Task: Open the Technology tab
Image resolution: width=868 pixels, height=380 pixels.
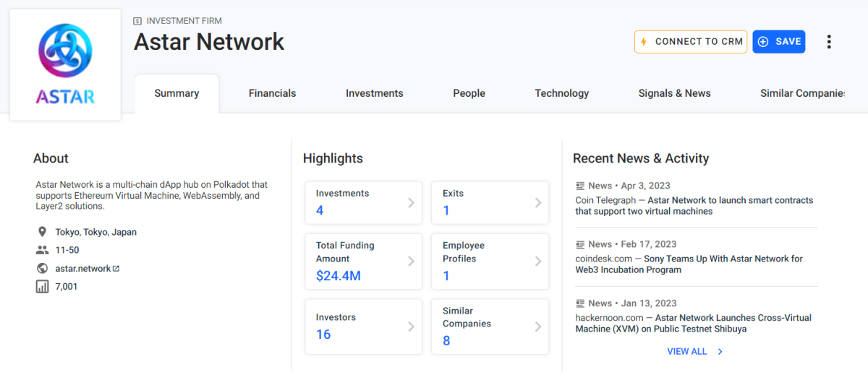Action: pos(562,93)
